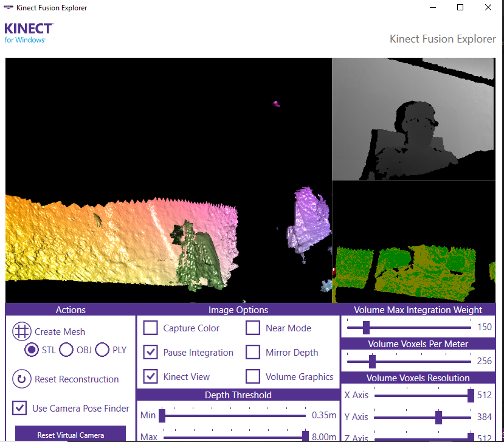This screenshot has width=504, height=442.
Task: Click the 8.00m maximum depth value
Action: pyautogui.click(x=324, y=437)
